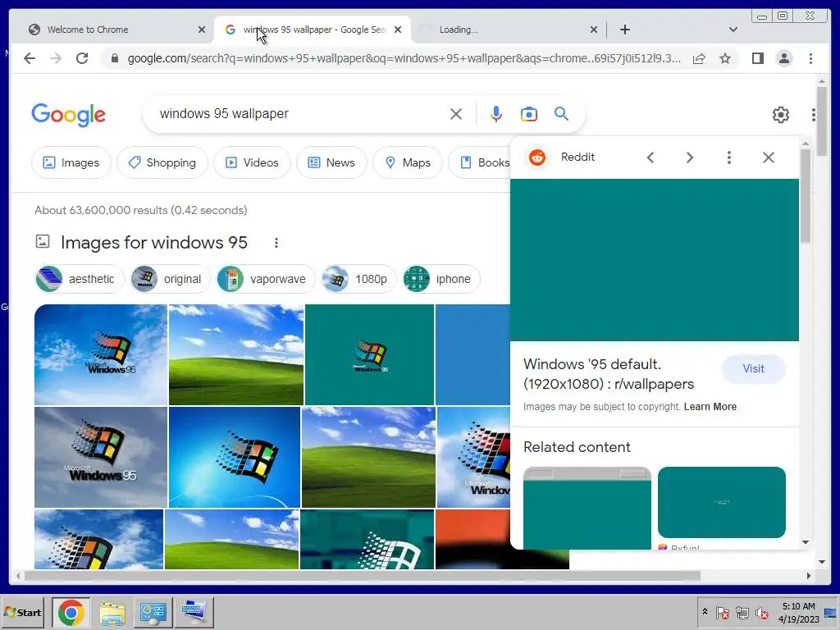Clear the search box text

click(456, 114)
